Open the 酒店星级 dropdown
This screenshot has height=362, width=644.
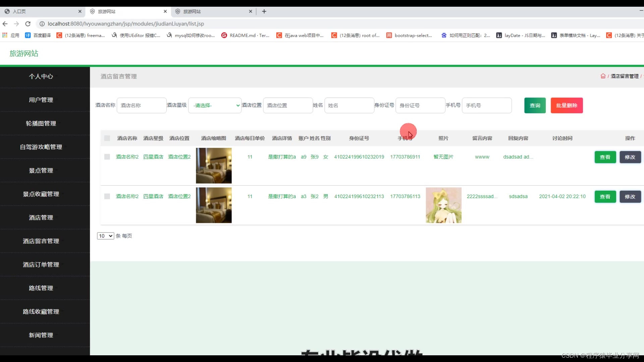pyautogui.click(x=215, y=105)
